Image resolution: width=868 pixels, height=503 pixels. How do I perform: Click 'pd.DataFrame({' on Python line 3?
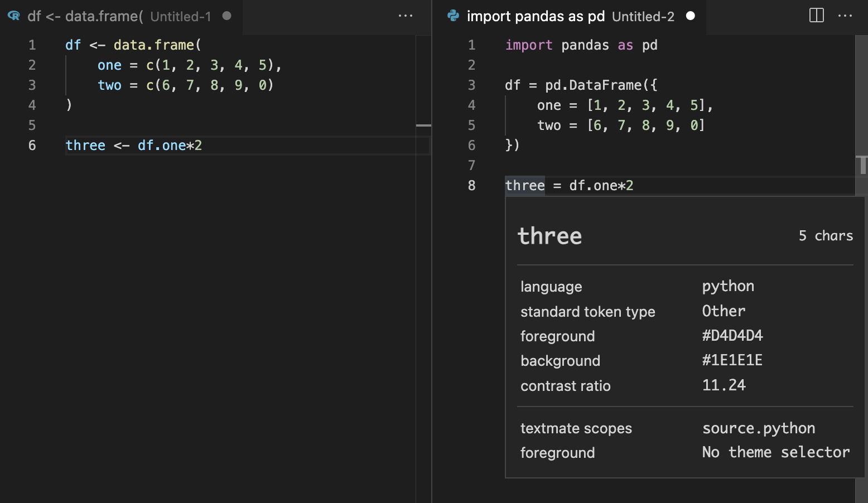(x=601, y=85)
